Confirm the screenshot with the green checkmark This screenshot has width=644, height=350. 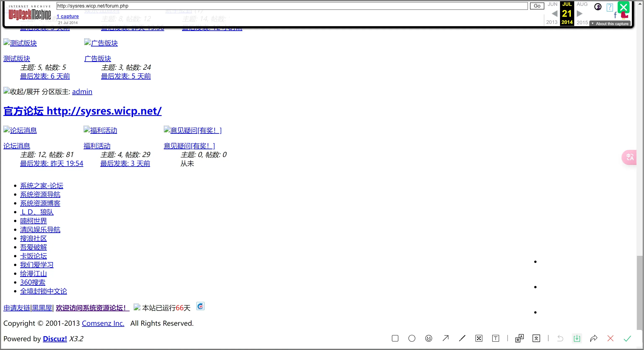click(627, 338)
